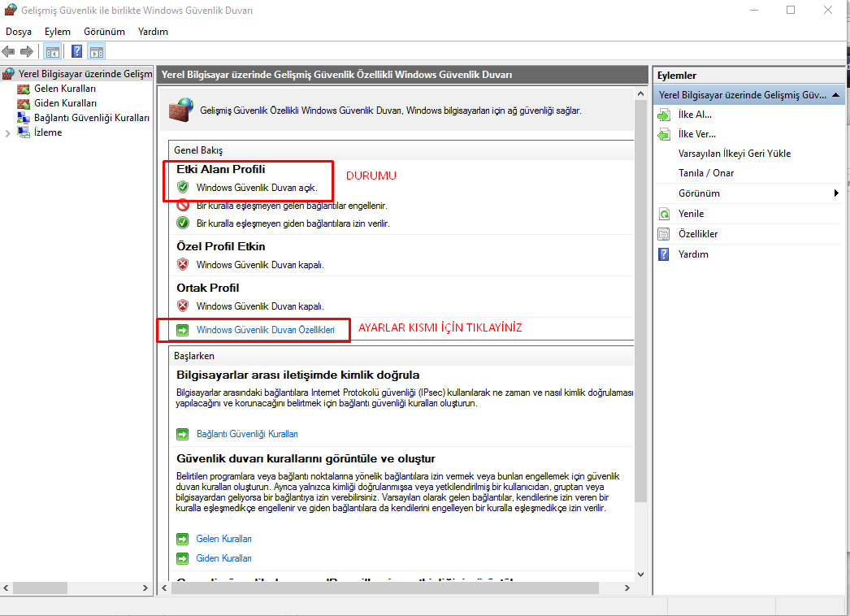
Task: Open Özellikler from the actions pane
Action: [x=697, y=234]
